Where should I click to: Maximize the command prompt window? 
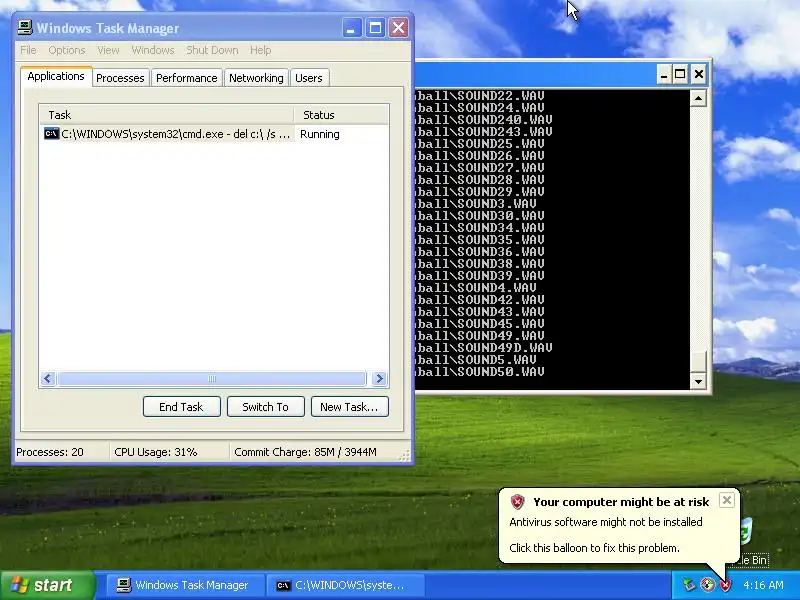(680, 74)
